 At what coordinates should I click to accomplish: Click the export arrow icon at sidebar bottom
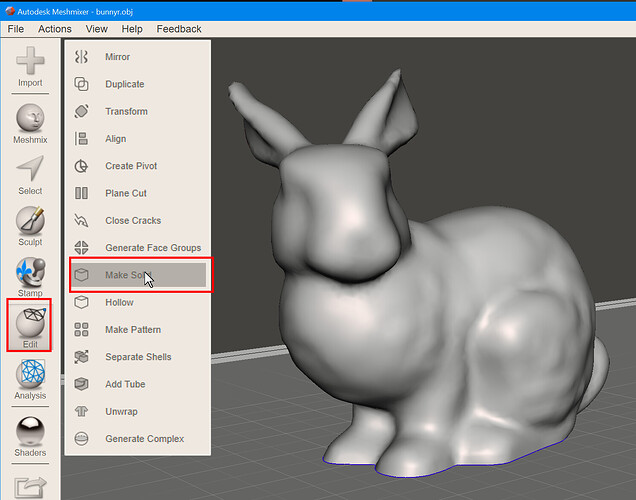point(30,487)
